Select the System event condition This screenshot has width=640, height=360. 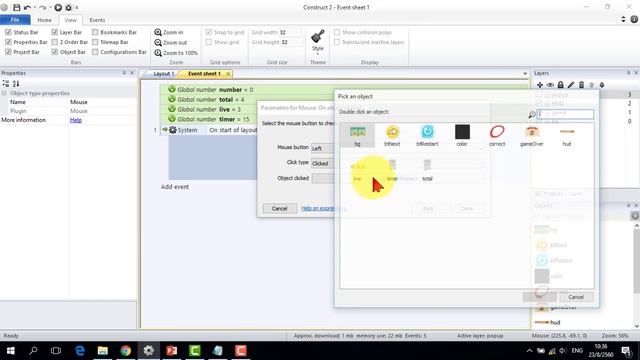click(183, 130)
